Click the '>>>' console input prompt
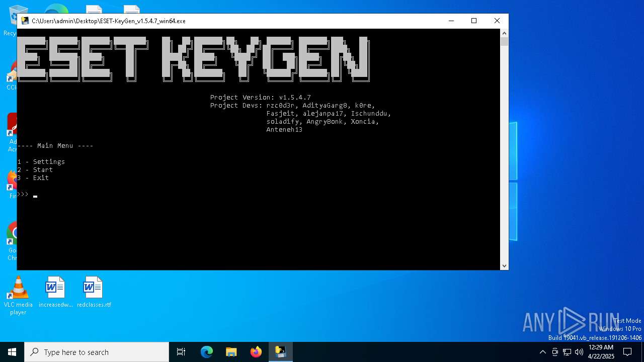Viewport: 644px width, 362px height. coord(23,194)
